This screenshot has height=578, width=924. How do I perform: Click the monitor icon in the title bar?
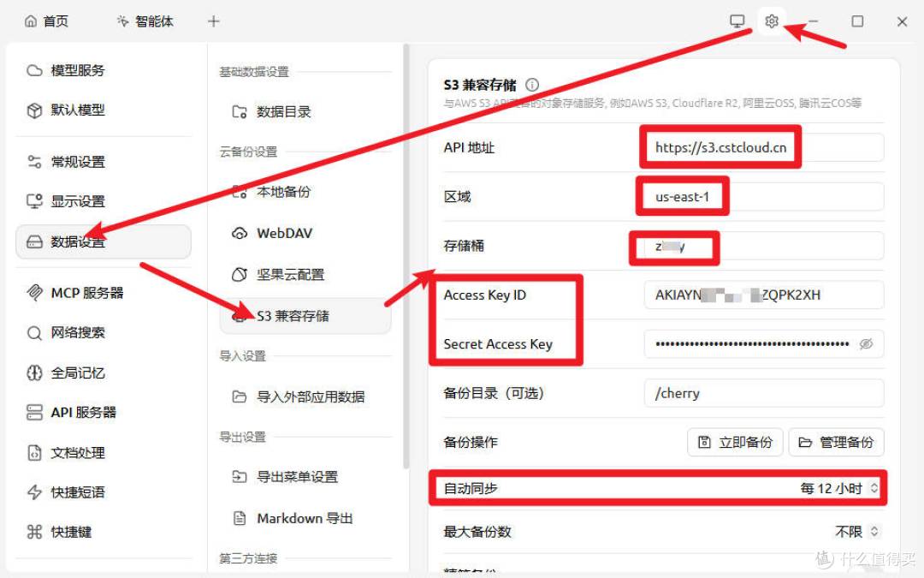coord(737,21)
